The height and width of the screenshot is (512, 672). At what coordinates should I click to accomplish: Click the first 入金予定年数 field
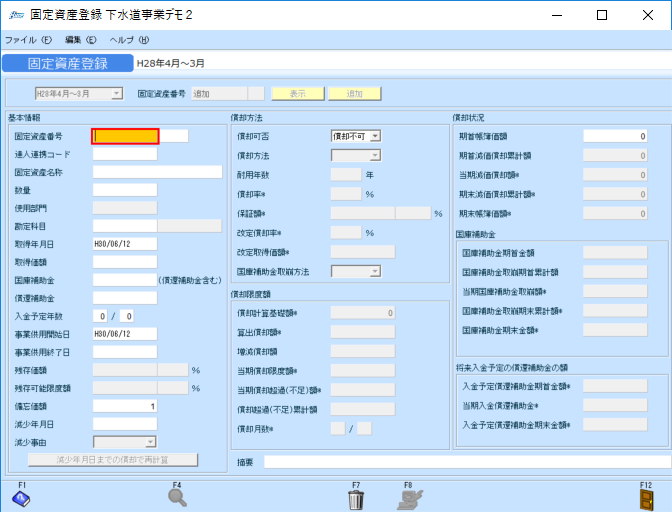click(x=100, y=316)
